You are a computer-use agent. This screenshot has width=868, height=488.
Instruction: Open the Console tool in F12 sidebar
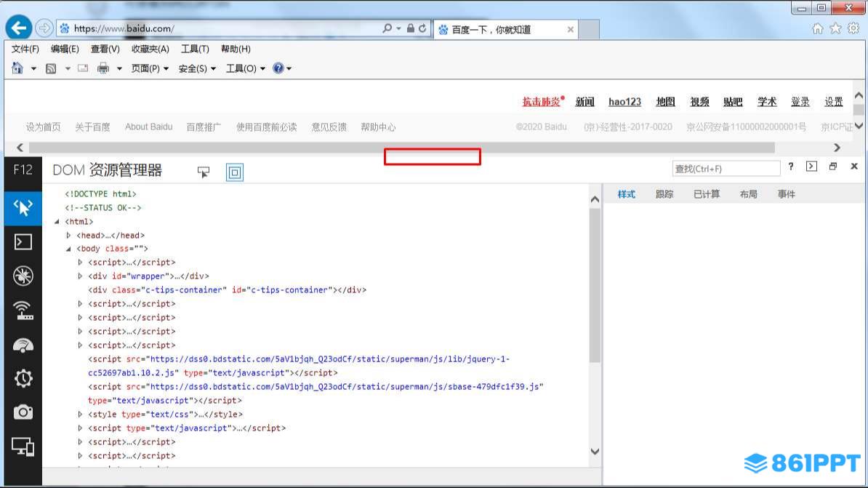23,242
